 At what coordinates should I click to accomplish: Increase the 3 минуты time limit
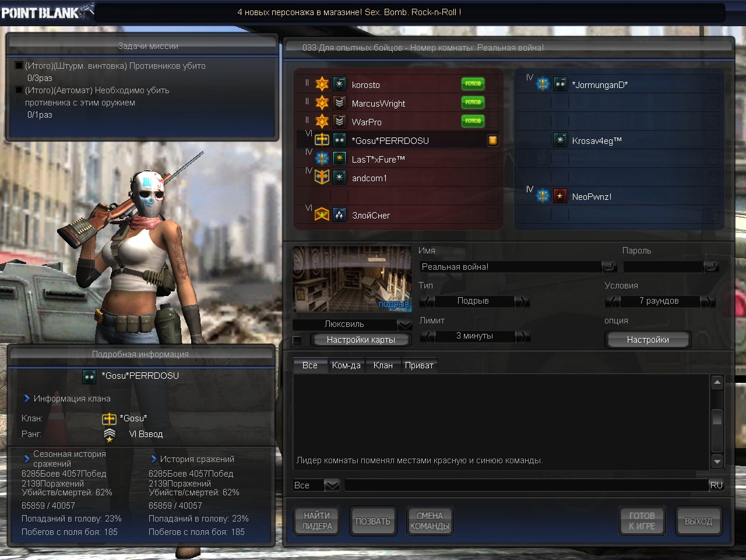click(x=522, y=336)
